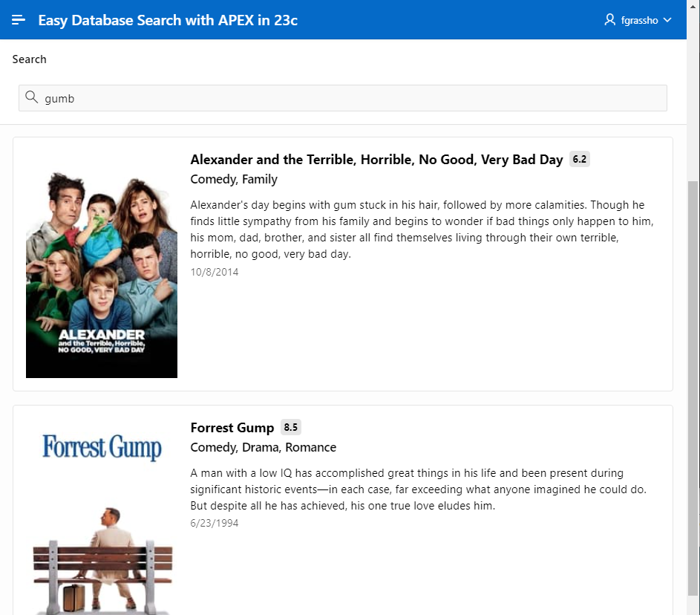This screenshot has width=700, height=615.
Task: Click the search field containing gumb
Action: pyautogui.click(x=342, y=98)
